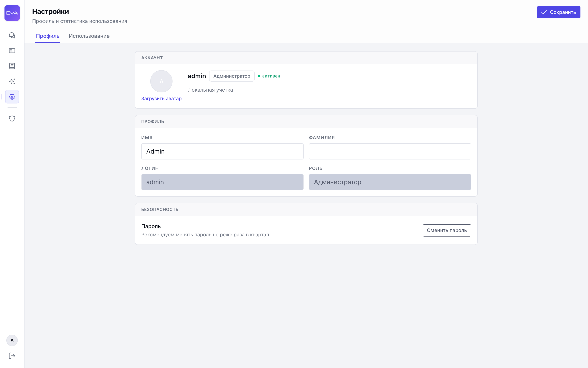Image resolution: width=588 pixels, height=368 pixels.
Task: Open the shield security icon in sidebar
Action: 12,119
